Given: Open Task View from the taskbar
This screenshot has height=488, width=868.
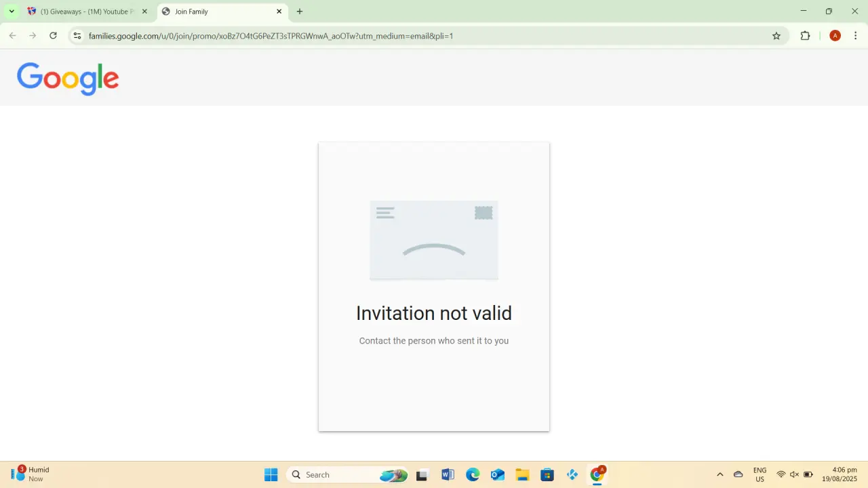Looking at the screenshot, I should tap(422, 474).
